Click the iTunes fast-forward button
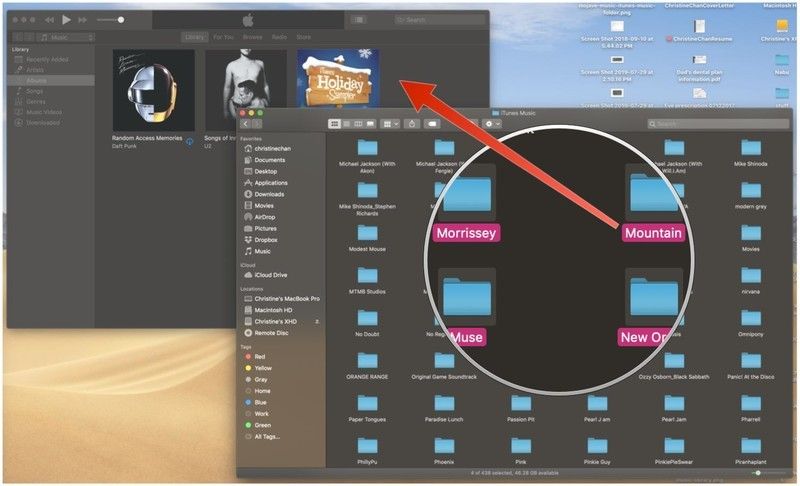 coord(84,20)
